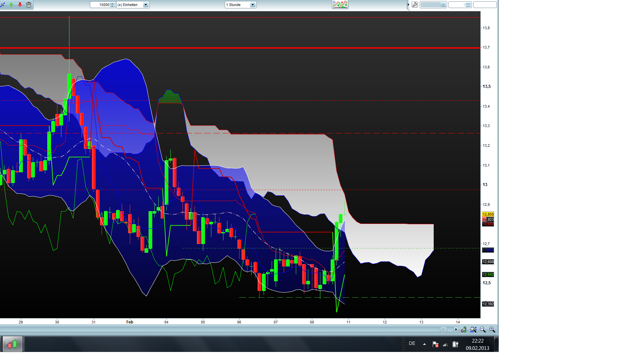Expand the taskbar hidden icons chevron
The width and height of the screenshot is (644, 362).
pos(424,344)
